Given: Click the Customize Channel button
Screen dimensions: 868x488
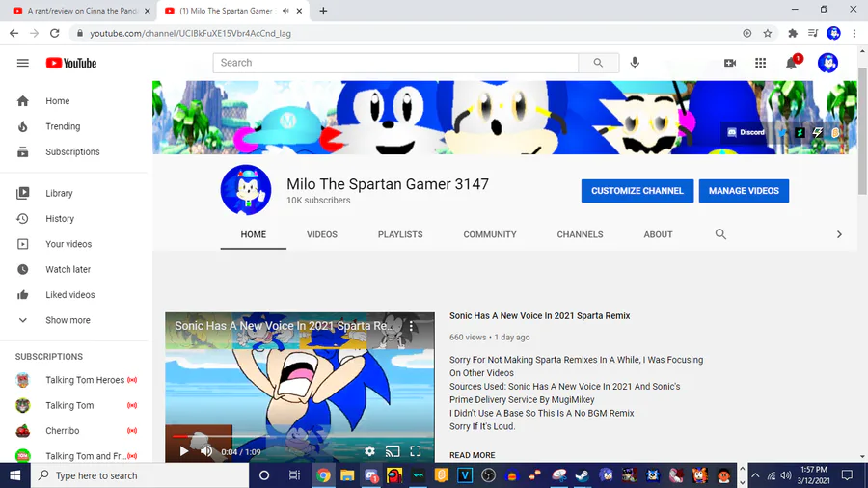Looking at the screenshot, I should (637, 191).
